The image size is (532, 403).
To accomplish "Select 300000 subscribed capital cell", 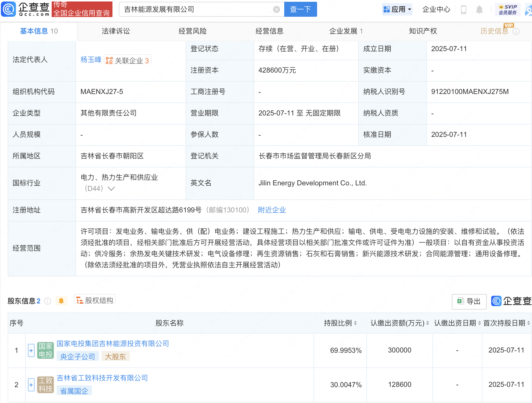I will (400, 350).
